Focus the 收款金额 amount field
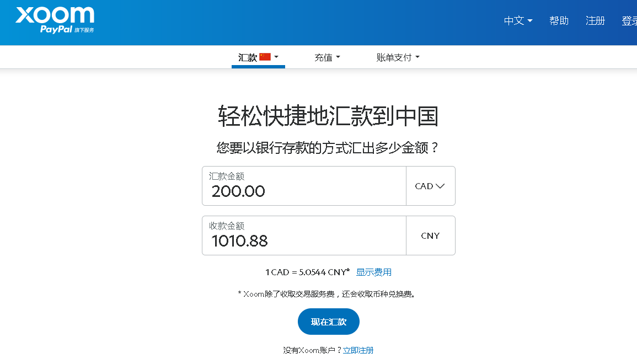Image resolution: width=637 pixels, height=364 pixels. (x=304, y=240)
